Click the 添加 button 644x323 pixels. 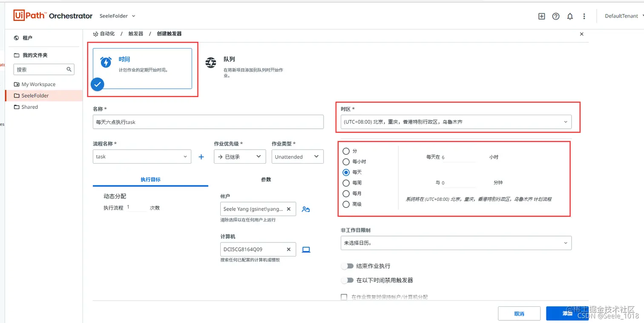point(567,313)
